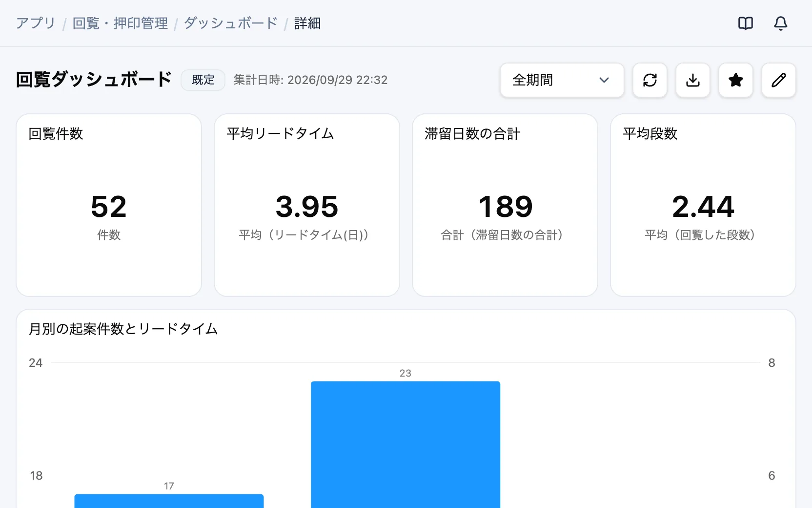Edit the dashboard with the pencil icon
The width and height of the screenshot is (812, 508).
[779, 80]
